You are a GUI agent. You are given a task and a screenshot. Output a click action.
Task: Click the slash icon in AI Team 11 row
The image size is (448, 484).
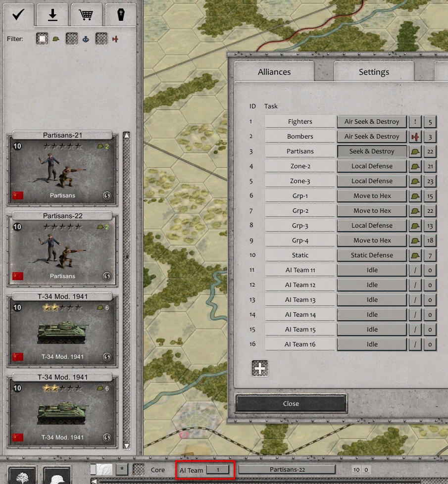tap(415, 270)
